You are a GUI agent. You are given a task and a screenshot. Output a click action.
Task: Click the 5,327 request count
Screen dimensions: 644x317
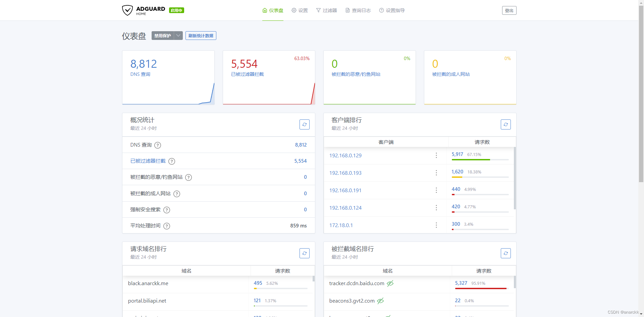click(461, 283)
